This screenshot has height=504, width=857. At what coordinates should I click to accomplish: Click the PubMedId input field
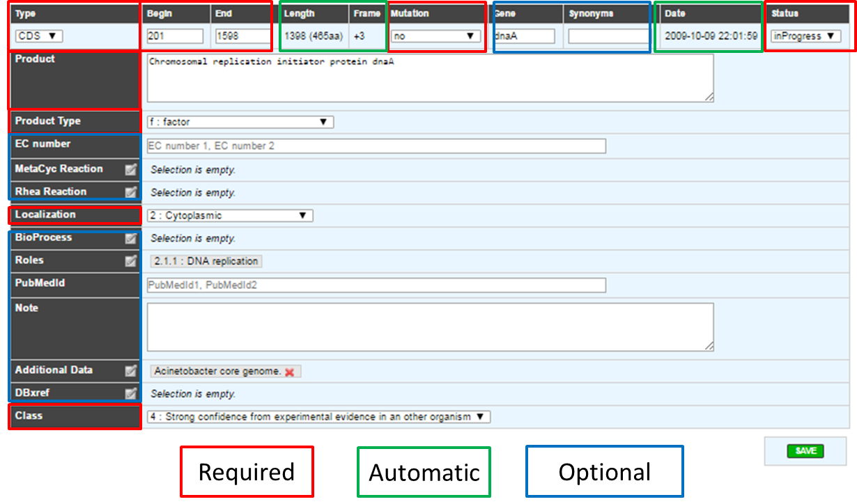tap(376, 285)
